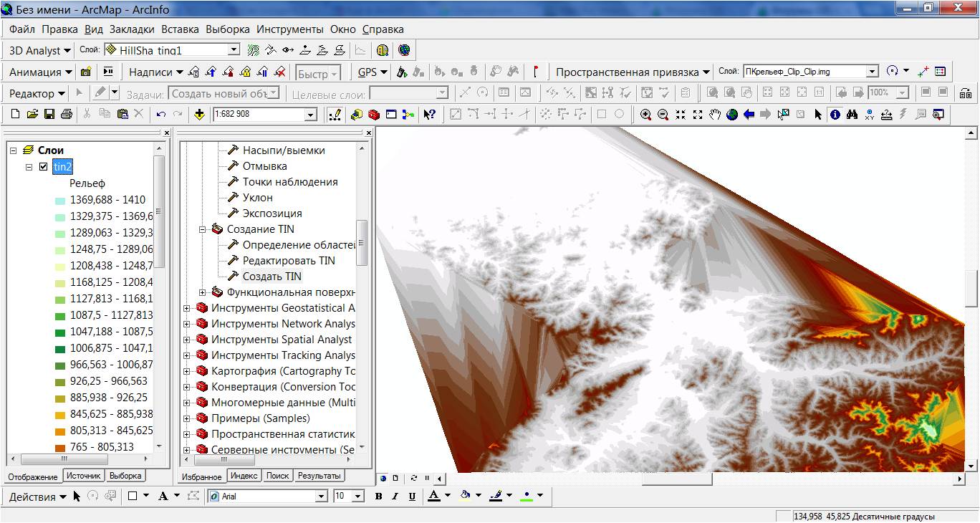
Task: Activate the Pan hand tool
Action: point(715,115)
